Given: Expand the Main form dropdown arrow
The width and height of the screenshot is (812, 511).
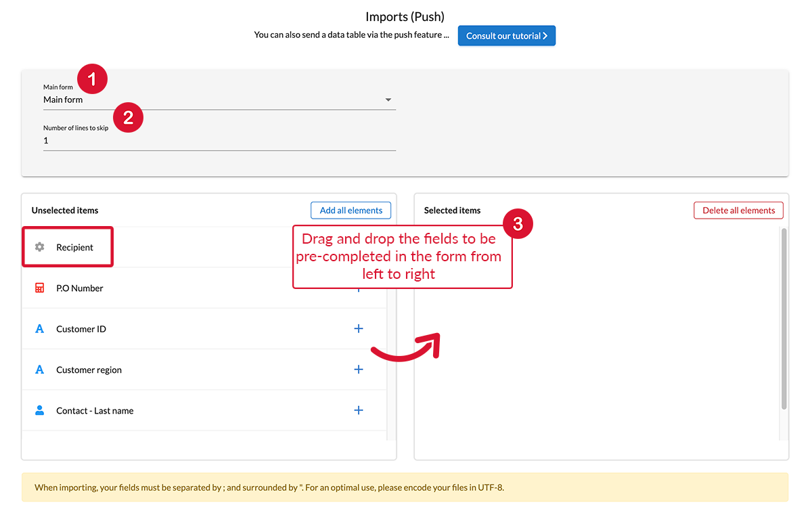Looking at the screenshot, I should click(x=388, y=100).
